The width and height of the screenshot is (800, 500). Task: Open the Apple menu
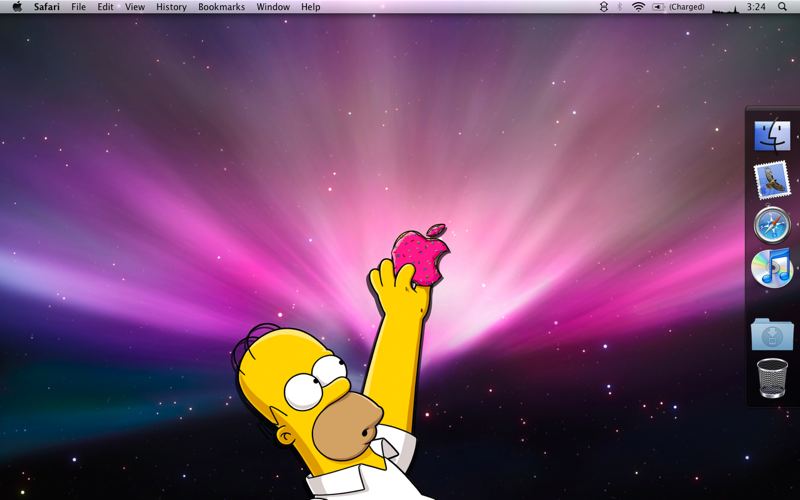point(17,7)
